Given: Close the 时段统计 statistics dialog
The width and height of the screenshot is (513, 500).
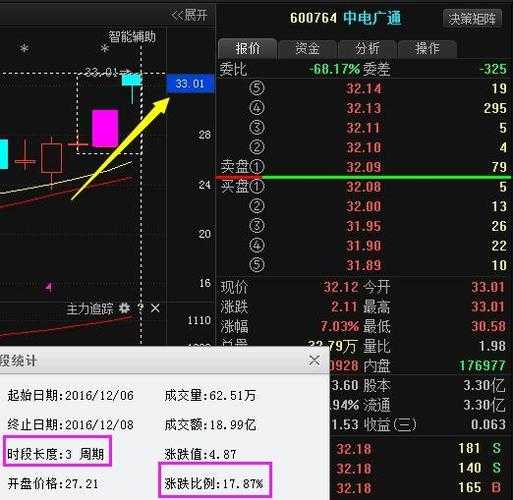Looking at the screenshot, I should [x=314, y=360].
